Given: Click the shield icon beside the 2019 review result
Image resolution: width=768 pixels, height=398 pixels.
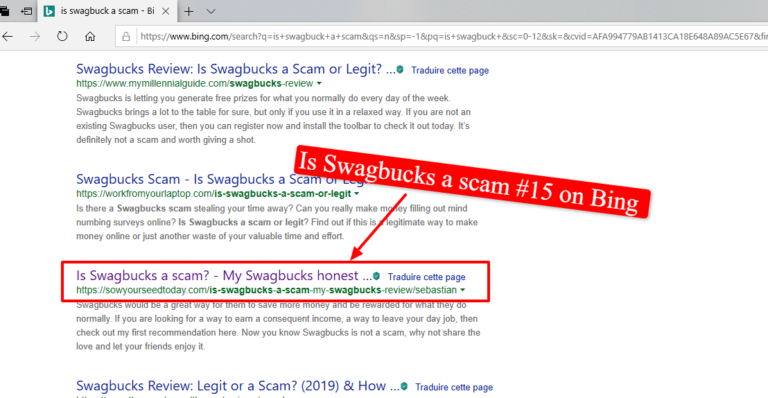Looking at the screenshot, I should pos(404,386).
